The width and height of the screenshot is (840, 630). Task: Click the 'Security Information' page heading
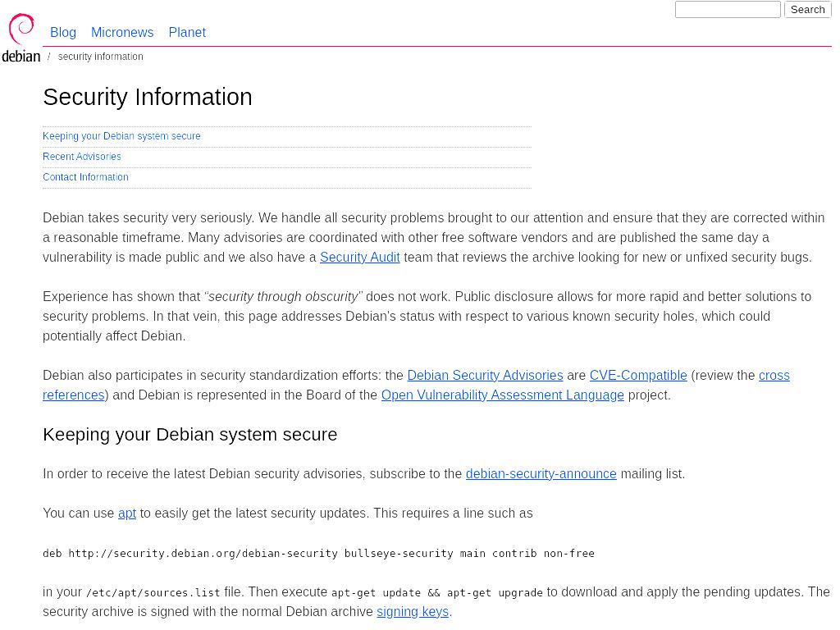pos(148,97)
